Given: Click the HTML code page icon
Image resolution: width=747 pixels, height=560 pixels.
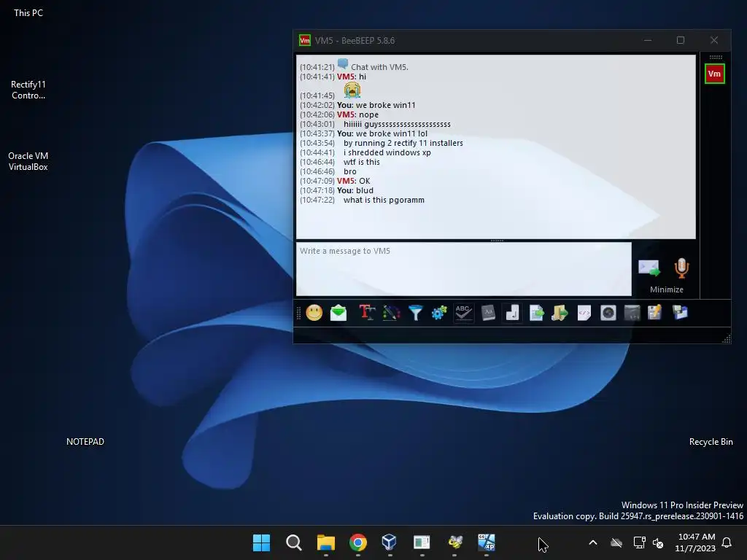Looking at the screenshot, I should pos(584,313).
